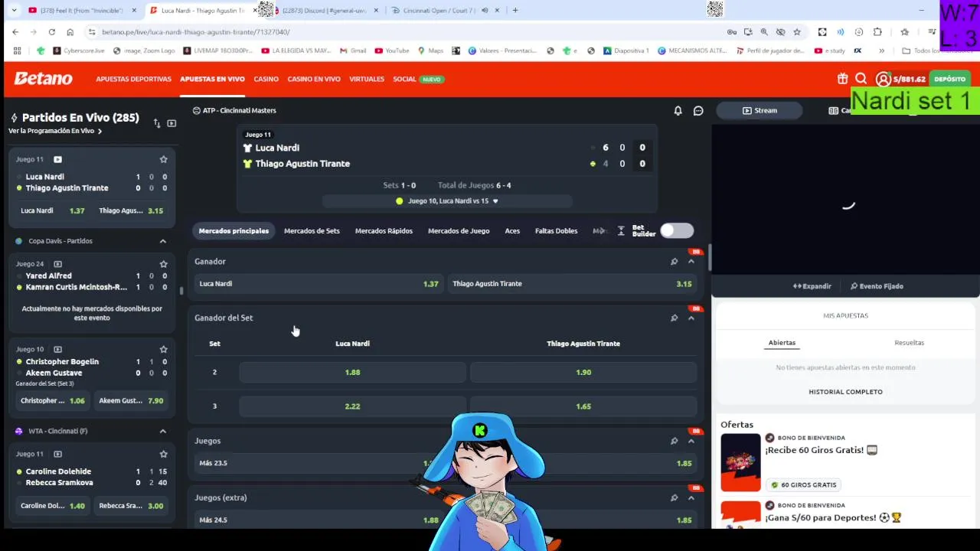Click the video filter icon next to Partidos En Vivo
This screenshot has width=980, height=551.
click(x=171, y=123)
